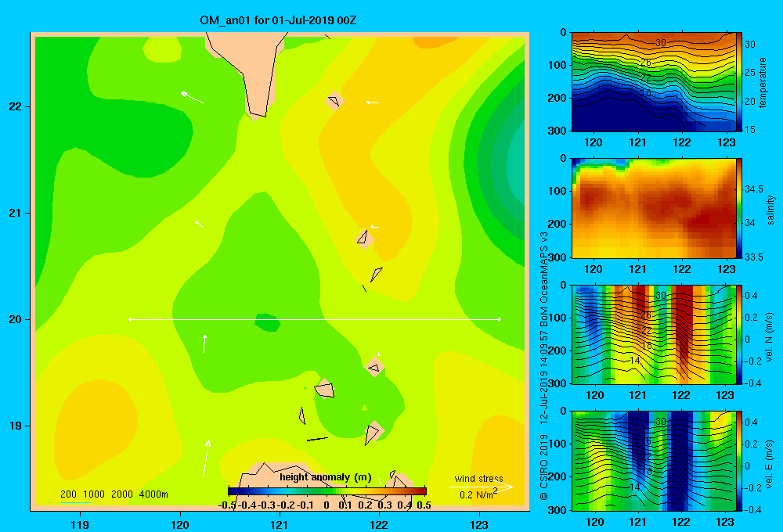The image size is (783, 532).
Task: Click the 'salinity' vertical axis label
Action: coord(770,210)
